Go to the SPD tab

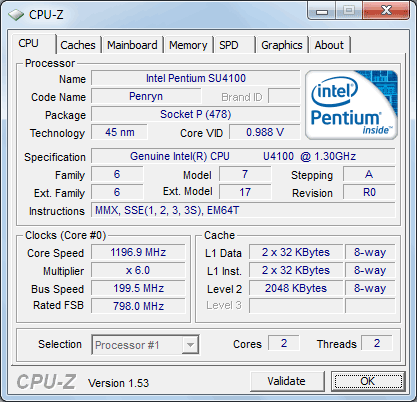pos(234,45)
